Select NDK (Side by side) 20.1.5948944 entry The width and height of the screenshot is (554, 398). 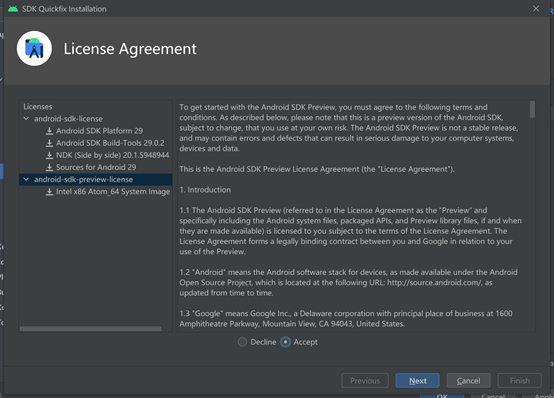112,155
